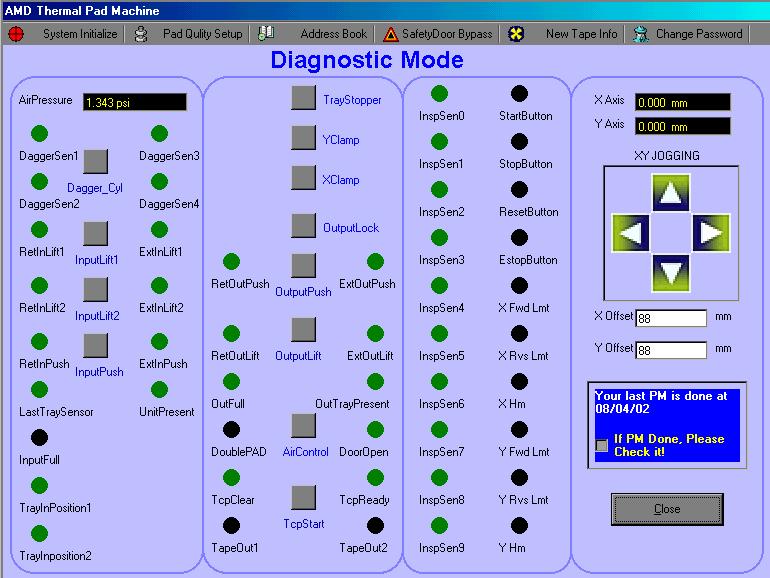This screenshot has width=770, height=578.
Task: Toggle the OutputLift output button
Action: pyautogui.click(x=303, y=330)
